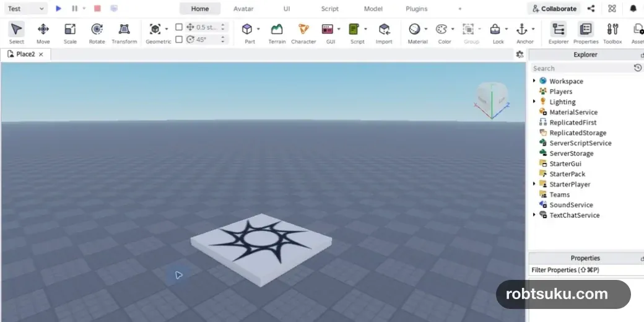The height and width of the screenshot is (322, 644).
Task: Stop the test session
Action: 97,8
